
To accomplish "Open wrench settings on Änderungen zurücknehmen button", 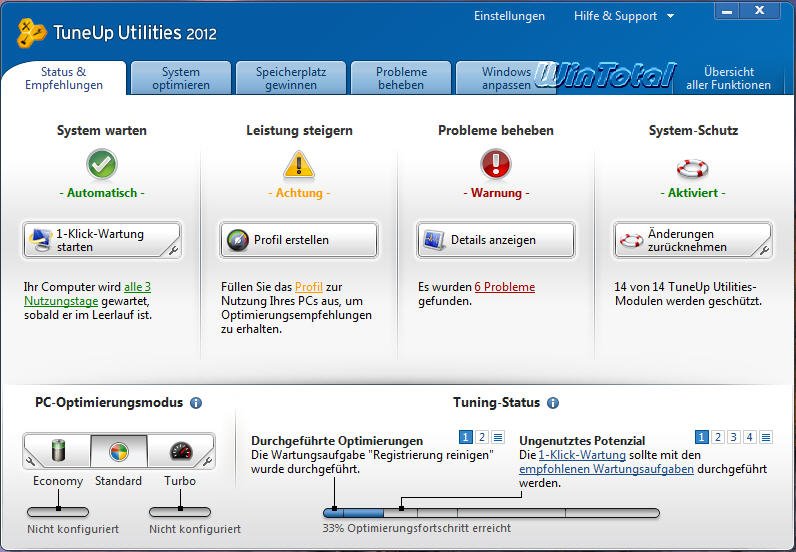I will (764, 250).
